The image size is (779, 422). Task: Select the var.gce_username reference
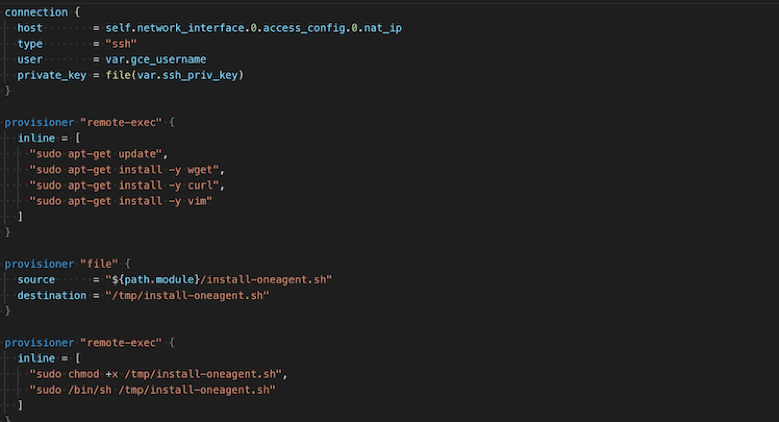coord(156,60)
